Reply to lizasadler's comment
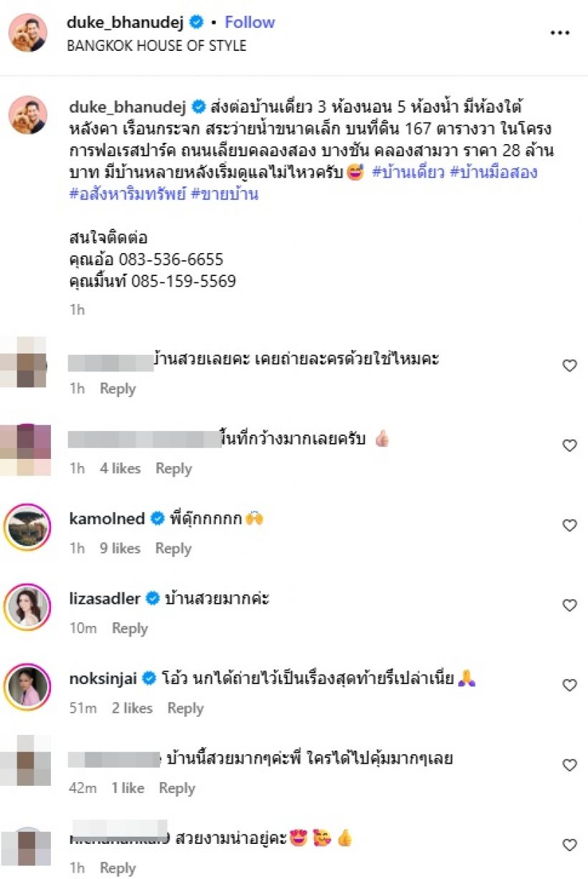This screenshot has height=879, width=588. [130, 629]
